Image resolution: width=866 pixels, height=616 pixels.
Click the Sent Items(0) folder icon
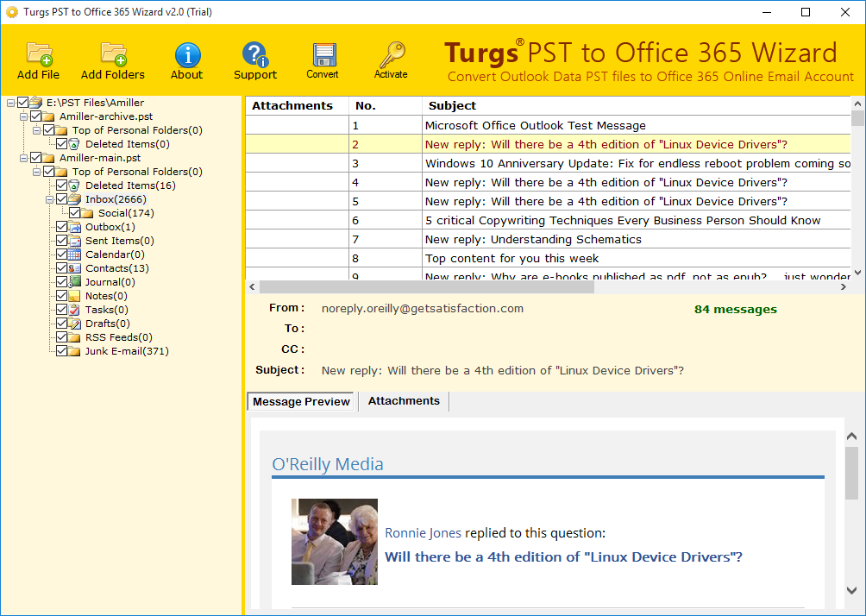click(75, 241)
